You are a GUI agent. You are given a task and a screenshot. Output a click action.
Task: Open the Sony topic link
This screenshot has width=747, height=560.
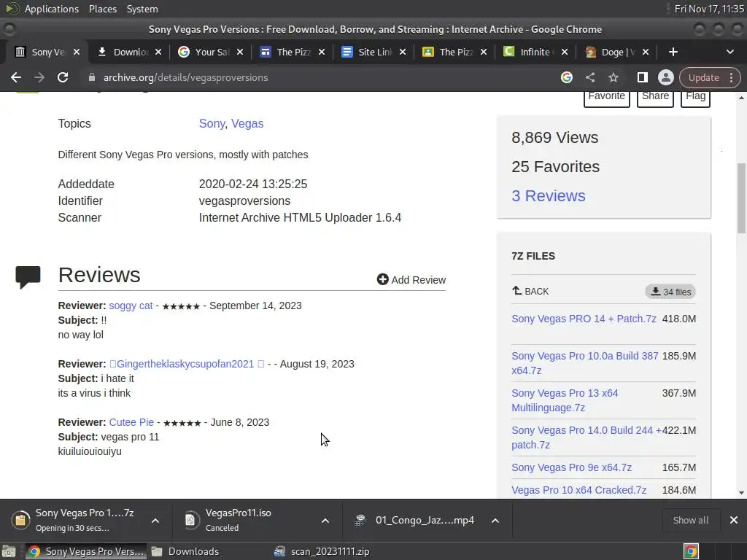(x=212, y=123)
